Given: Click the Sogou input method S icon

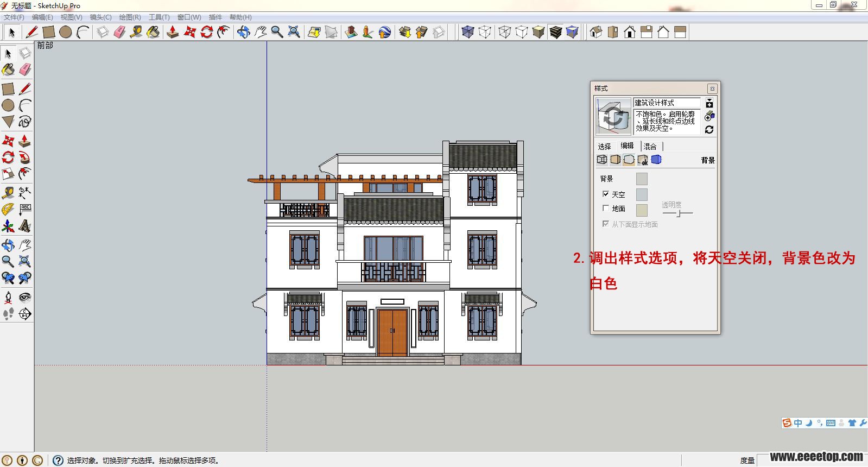Looking at the screenshot, I should point(787,423).
